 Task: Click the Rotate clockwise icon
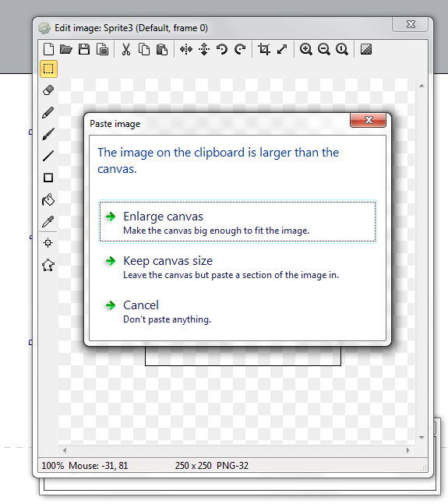[240, 49]
